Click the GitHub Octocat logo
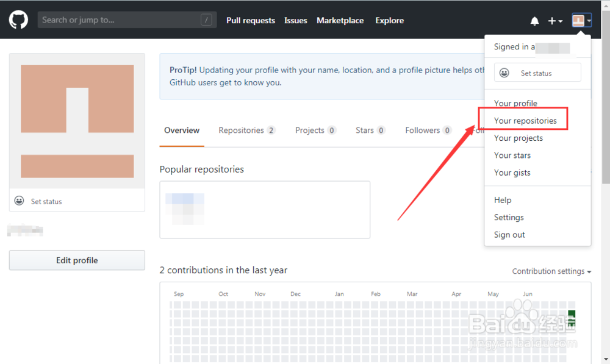Screen dimensions: 610x364 click(x=18, y=20)
